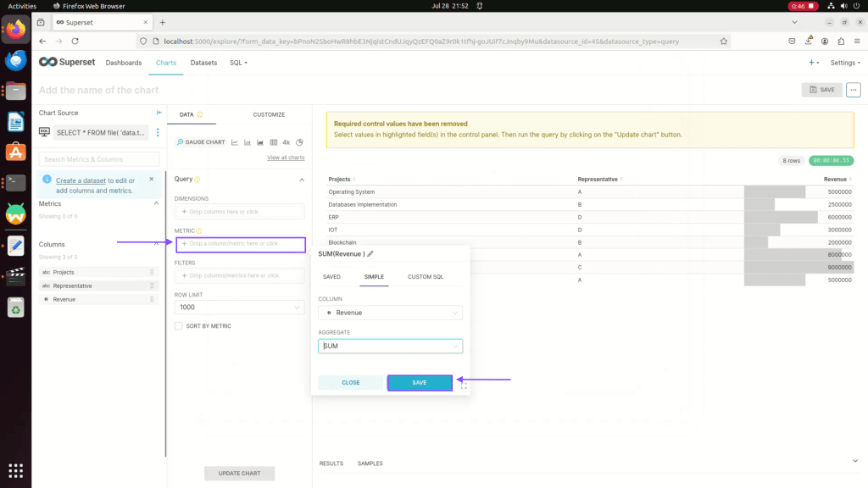Open the Aggregate SUM dropdown
The image size is (868, 488).
coord(390,347)
